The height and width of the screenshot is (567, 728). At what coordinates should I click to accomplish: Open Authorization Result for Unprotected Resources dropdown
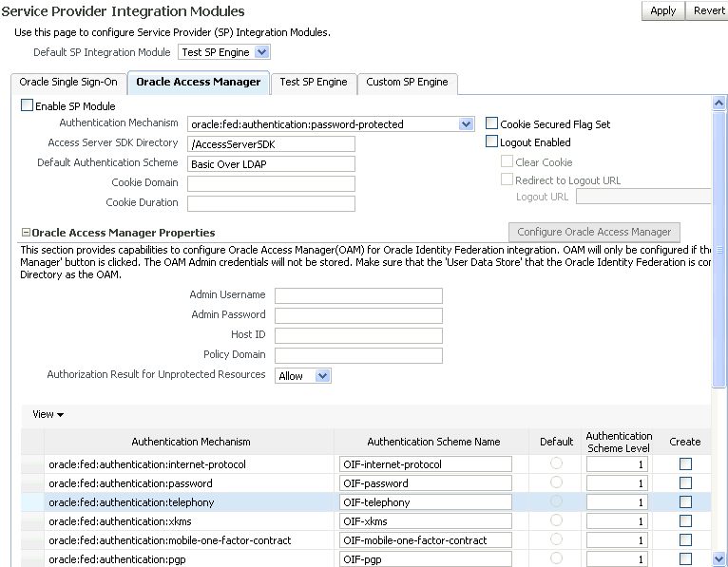coord(322,376)
